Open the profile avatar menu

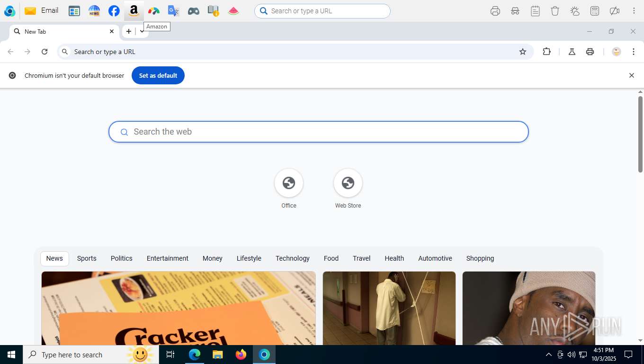616,52
